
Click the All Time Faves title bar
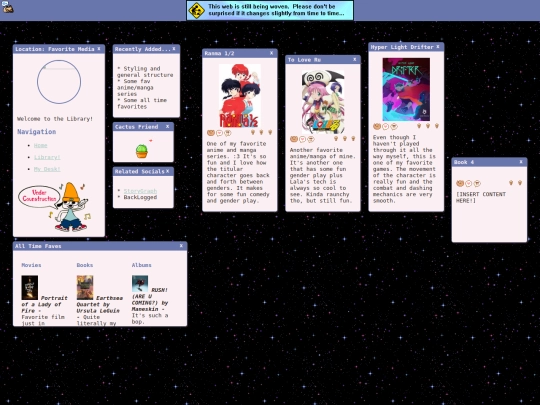(100, 246)
